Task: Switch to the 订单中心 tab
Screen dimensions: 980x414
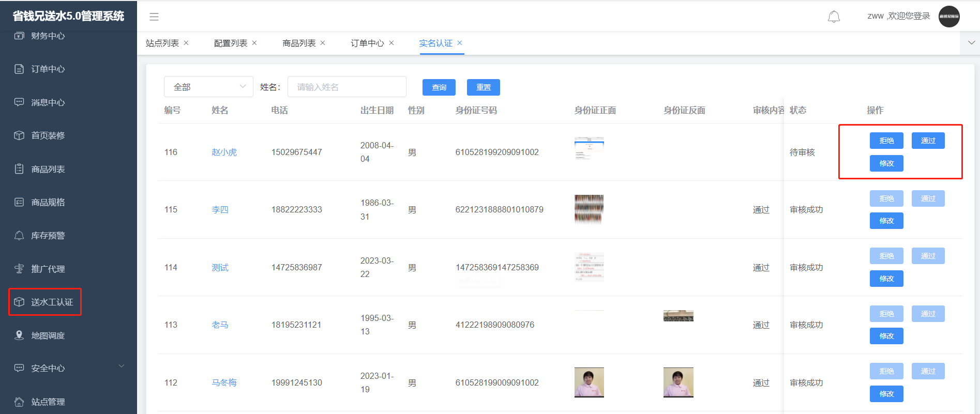Action: (367, 43)
